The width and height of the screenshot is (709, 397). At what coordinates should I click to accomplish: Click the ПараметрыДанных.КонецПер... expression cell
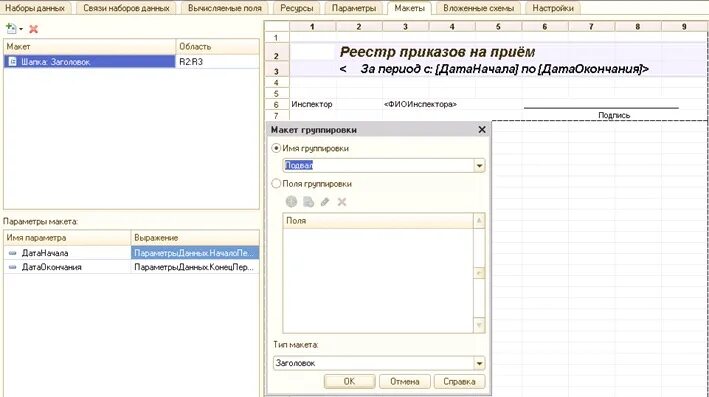click(195, 267)
